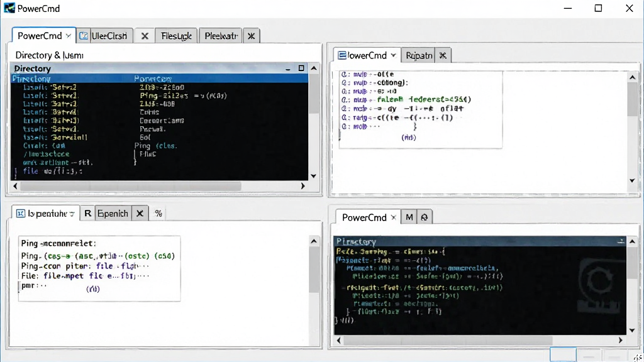
Task: Click the icon button right of the M button
Action: coord(425,217)
